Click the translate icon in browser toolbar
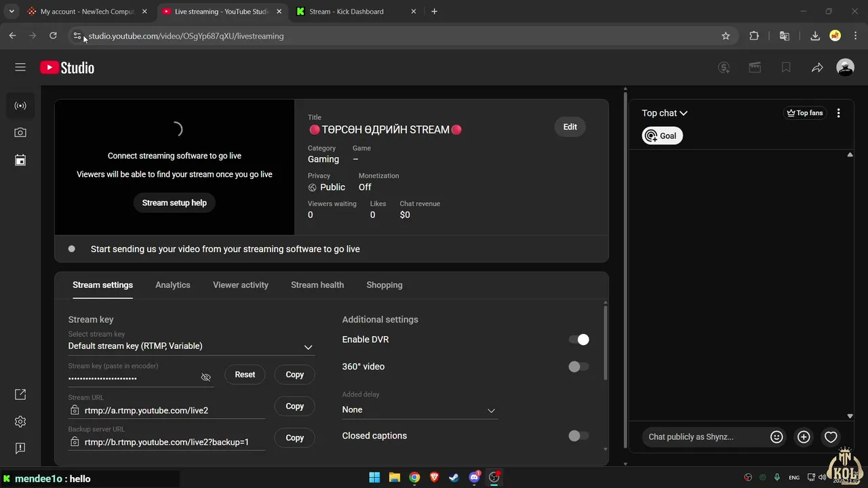Viewport: 868px width, 488px height. click(785, 36)
